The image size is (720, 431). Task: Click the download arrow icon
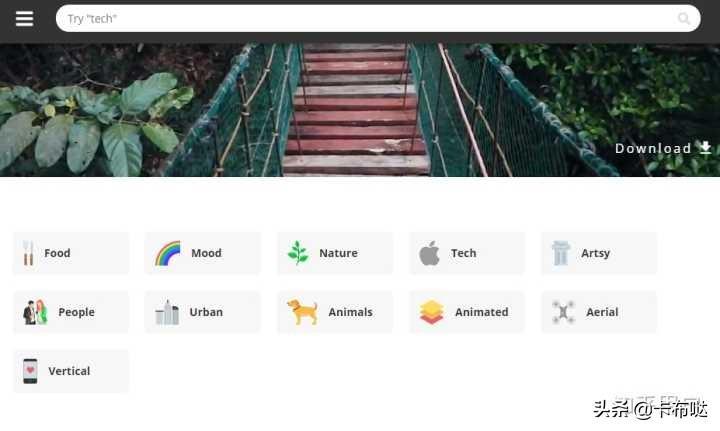[705, 147]
